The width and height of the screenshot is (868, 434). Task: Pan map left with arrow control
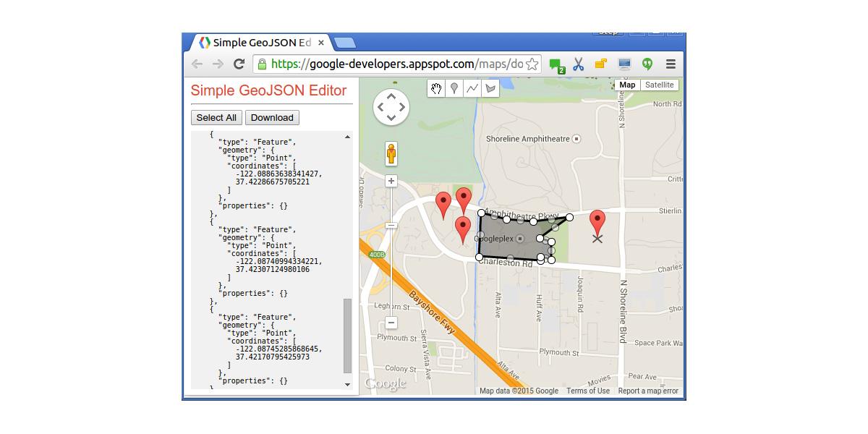click(x=379, y=108)
